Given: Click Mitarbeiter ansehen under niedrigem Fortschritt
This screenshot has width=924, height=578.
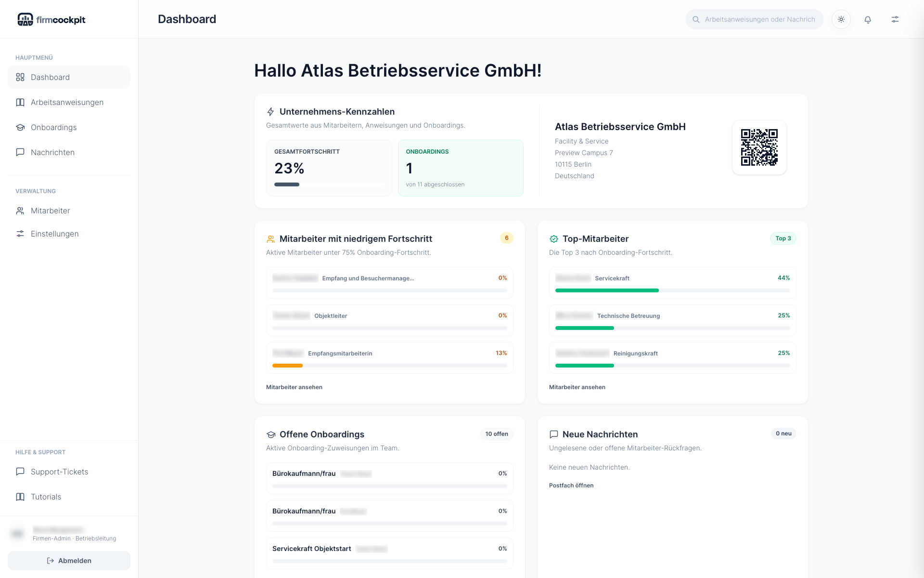Looking at the screenshot, I should click(x=294, y=387).
